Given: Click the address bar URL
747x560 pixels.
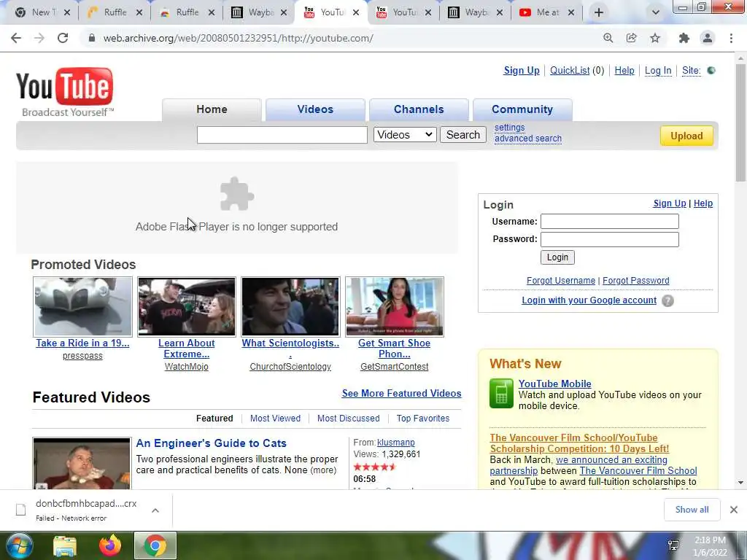Looking at the screenshot, I should click(239, 38).
